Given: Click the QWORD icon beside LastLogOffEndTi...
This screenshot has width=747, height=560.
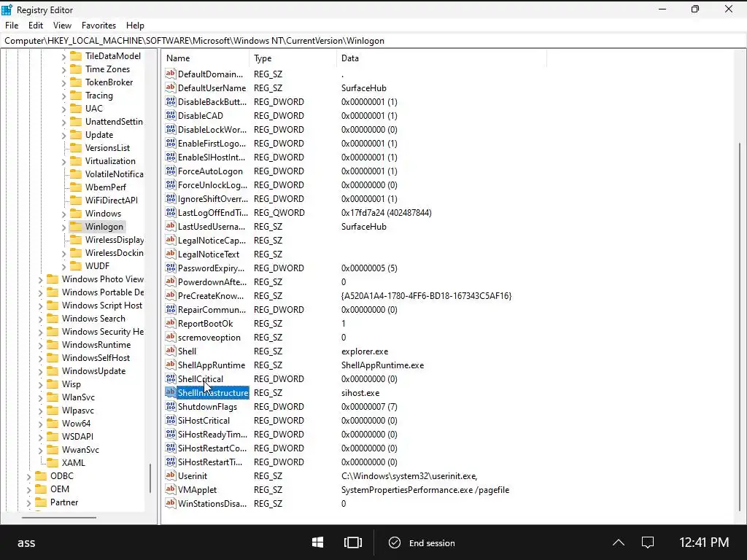Looking at the screenshot, I should [x=171, y=212].
